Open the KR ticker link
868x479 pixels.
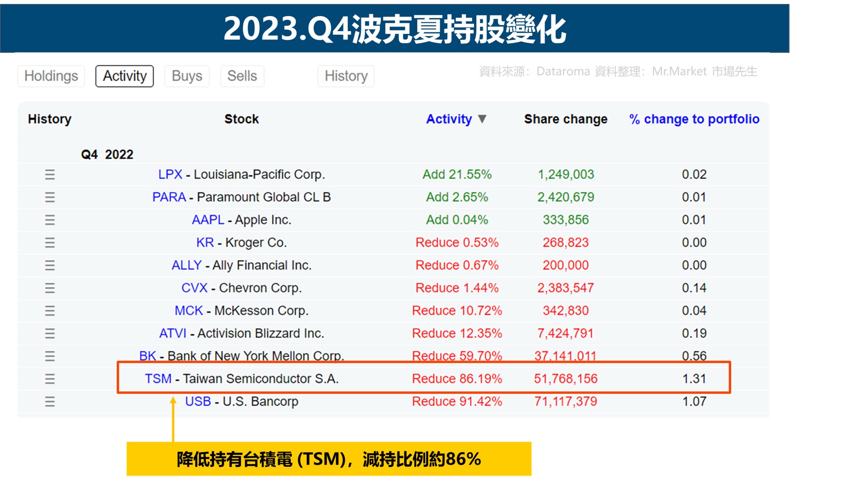pyautogui.click(x=205, y=243)
